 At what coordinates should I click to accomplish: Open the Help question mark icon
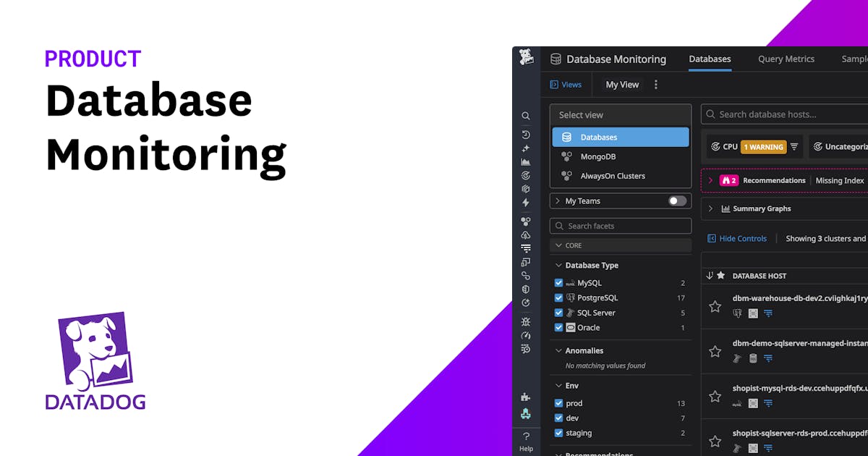coord(526,436)
